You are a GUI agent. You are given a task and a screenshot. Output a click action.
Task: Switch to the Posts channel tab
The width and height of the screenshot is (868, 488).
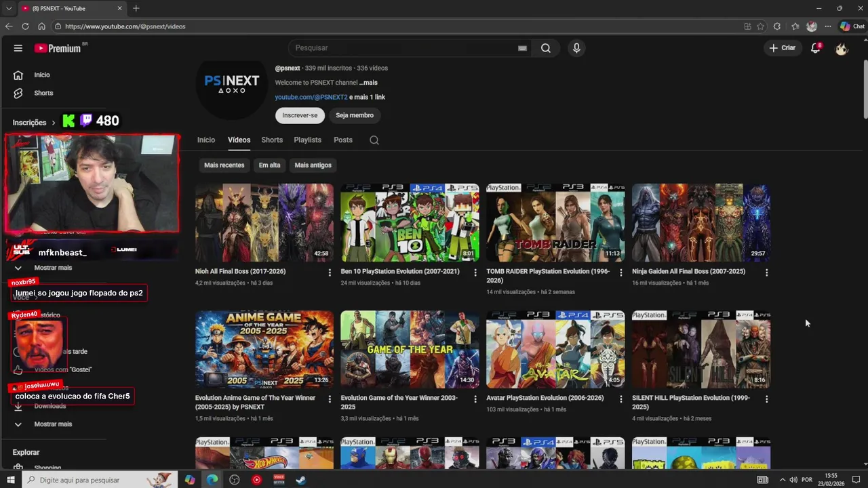pyautogui.click(x=343, y=140)
